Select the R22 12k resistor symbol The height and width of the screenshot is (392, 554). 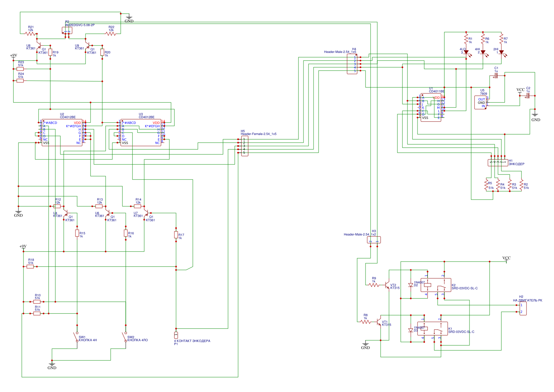[111, 34]
